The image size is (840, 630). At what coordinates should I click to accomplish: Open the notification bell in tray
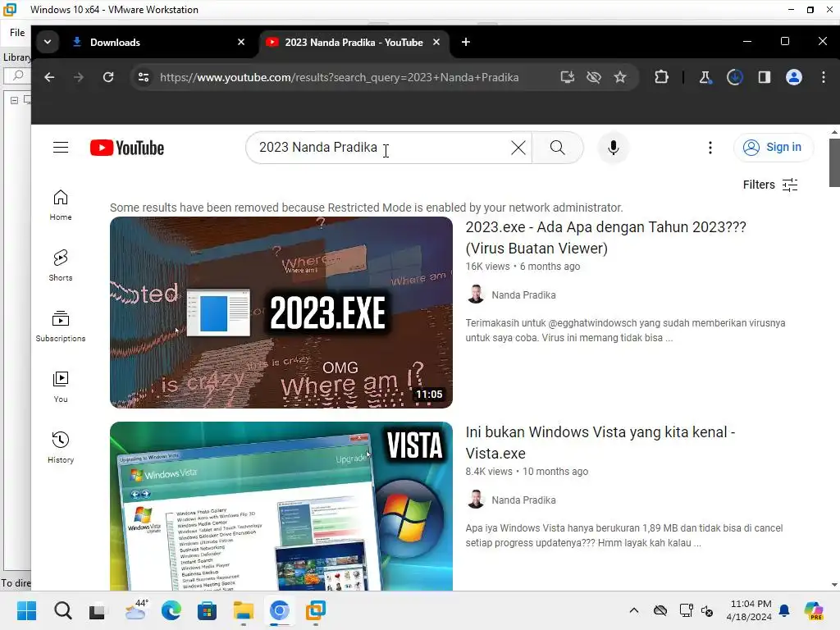(784, 610)
